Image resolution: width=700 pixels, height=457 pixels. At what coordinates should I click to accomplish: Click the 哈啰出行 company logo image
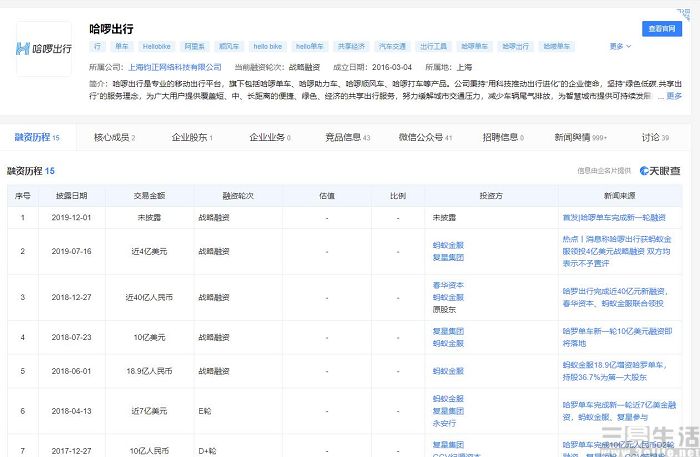(x=44, y=49)
